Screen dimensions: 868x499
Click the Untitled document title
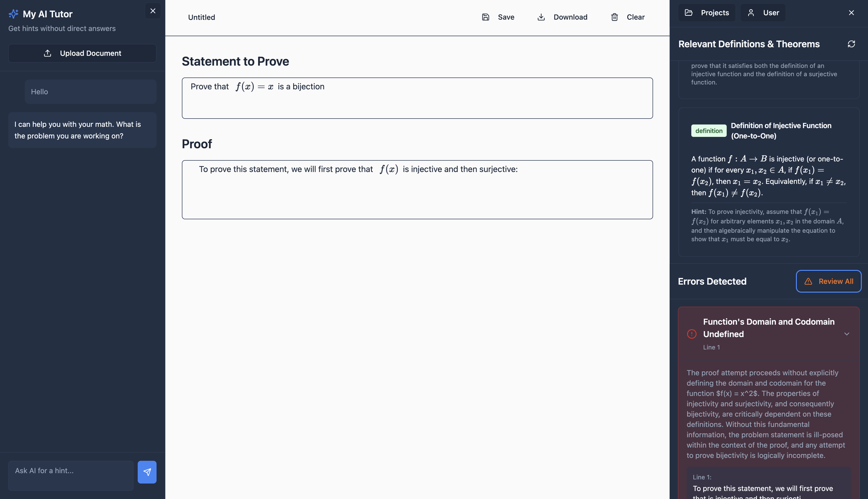pyautogui.click(x=202, y=18)
